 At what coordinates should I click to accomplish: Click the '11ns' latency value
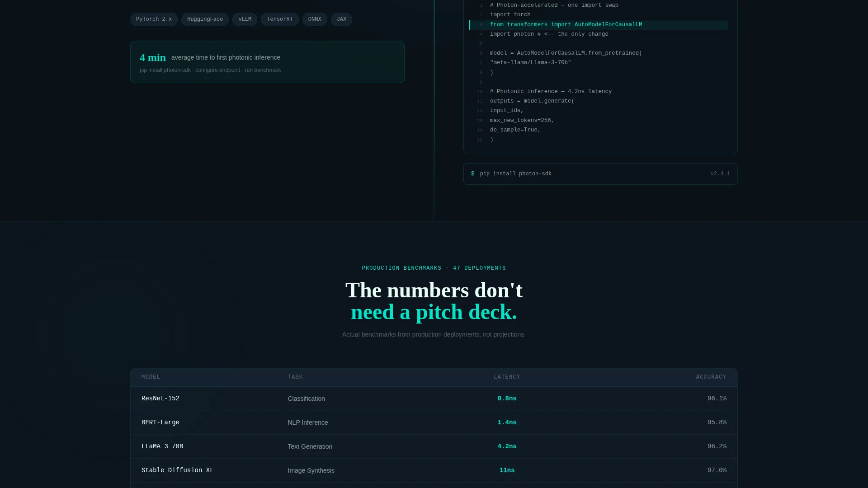pos(507,470)
